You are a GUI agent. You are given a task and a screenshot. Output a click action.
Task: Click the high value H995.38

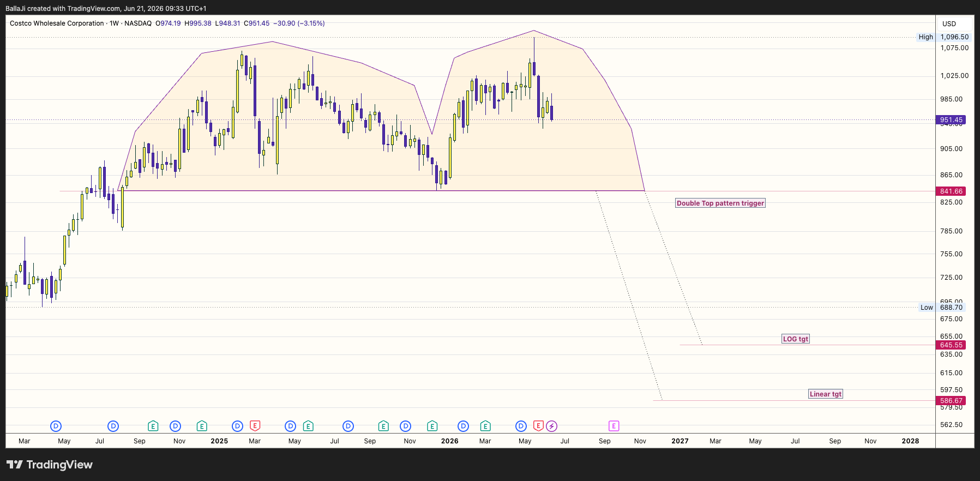point(198,23)
